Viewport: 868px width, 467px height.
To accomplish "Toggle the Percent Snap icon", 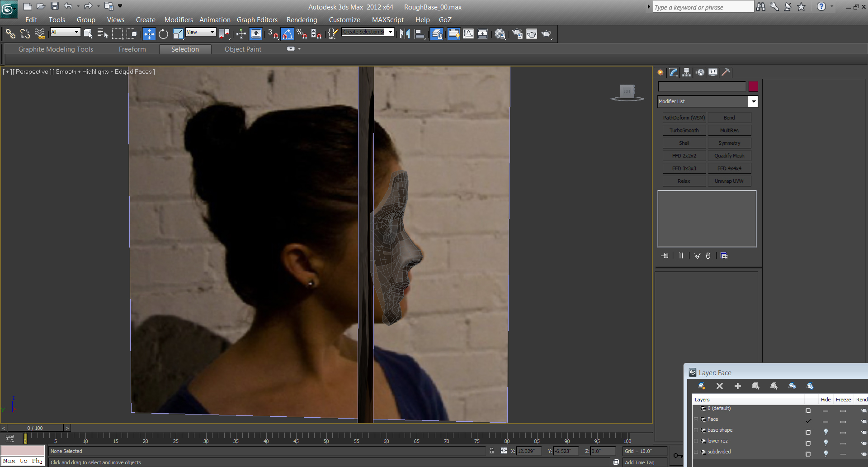I will click(x=302, y=34).
